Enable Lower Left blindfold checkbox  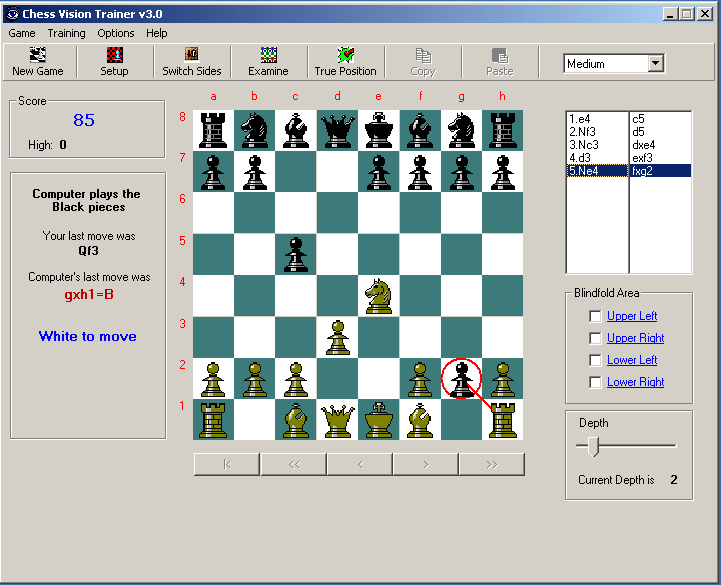pyautogui.click(x=595, y=360)
